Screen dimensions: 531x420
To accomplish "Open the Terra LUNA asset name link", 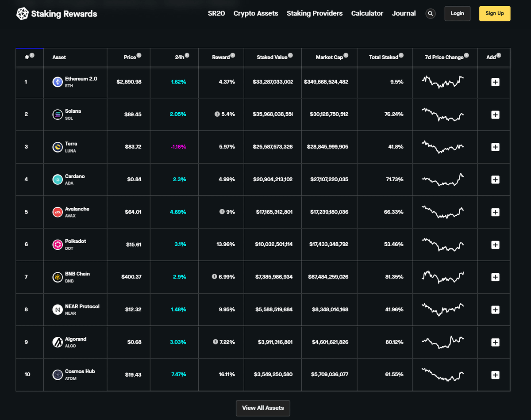I will click(71, 144).
